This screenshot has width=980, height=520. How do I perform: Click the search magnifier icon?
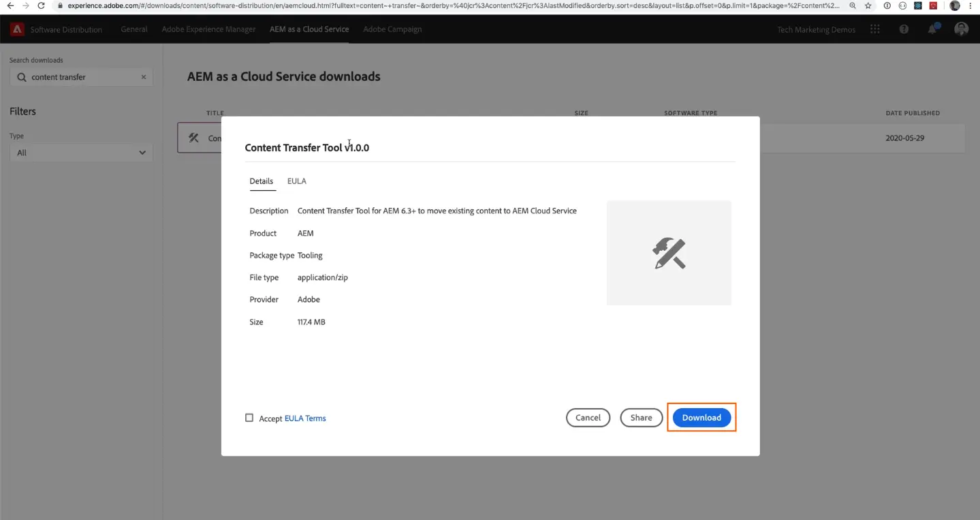(22, 77)
